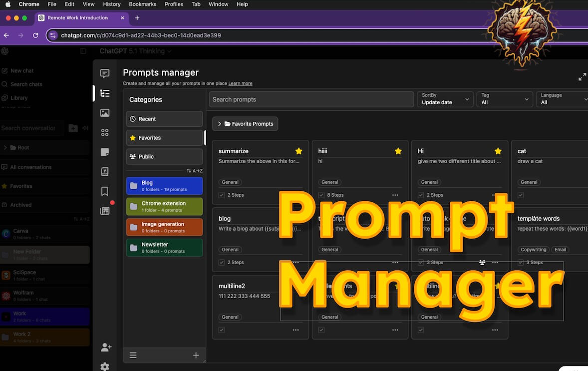Click the Search prompts field
This screenshot has height=371, width=588.
pyautogui.click(x=311, y=99)
